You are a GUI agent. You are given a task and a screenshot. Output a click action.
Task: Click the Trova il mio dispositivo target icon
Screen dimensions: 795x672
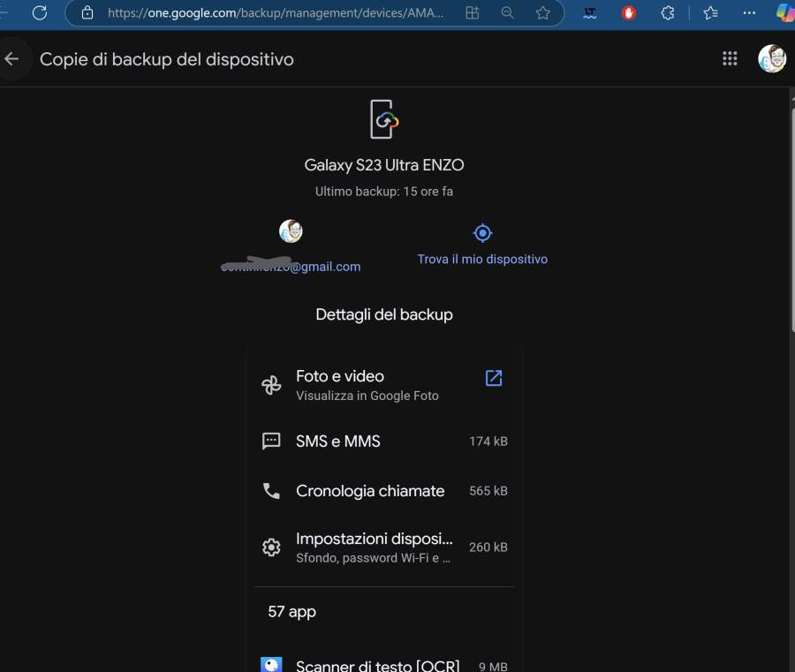[x=482, y=233]
